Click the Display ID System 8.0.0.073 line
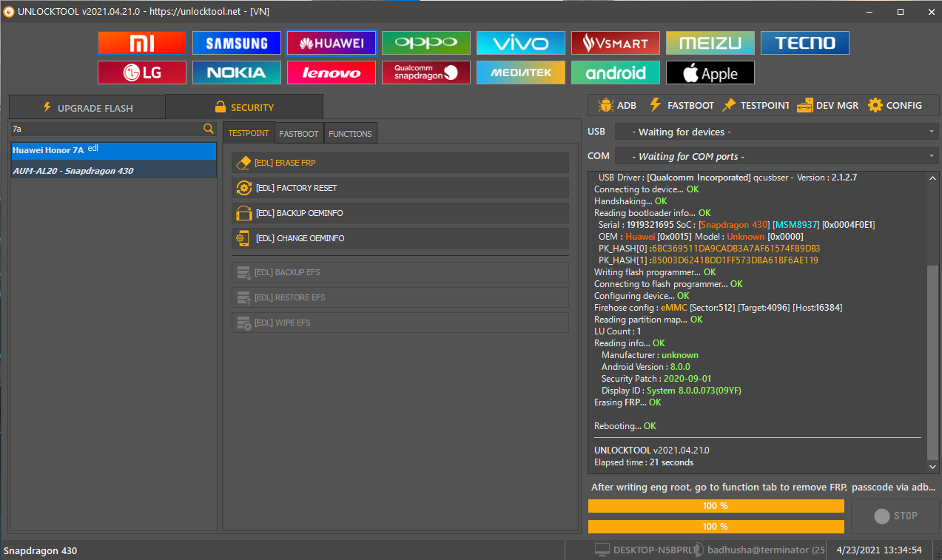 [x=671, y=391]
